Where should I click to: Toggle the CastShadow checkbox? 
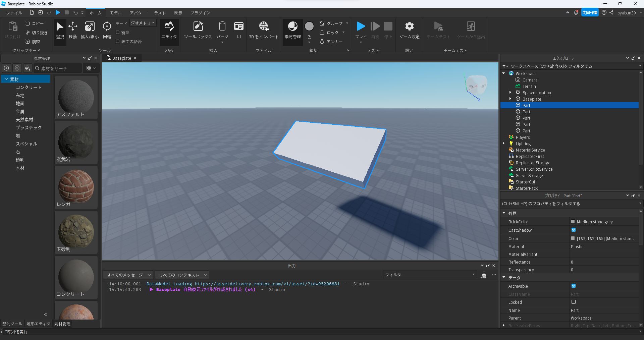(574, 230)
